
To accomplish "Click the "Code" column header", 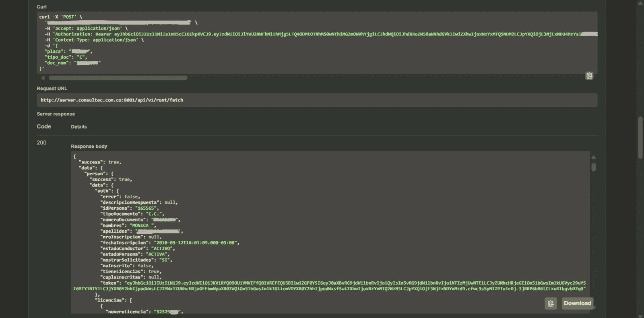I will (x=44, y=126).
